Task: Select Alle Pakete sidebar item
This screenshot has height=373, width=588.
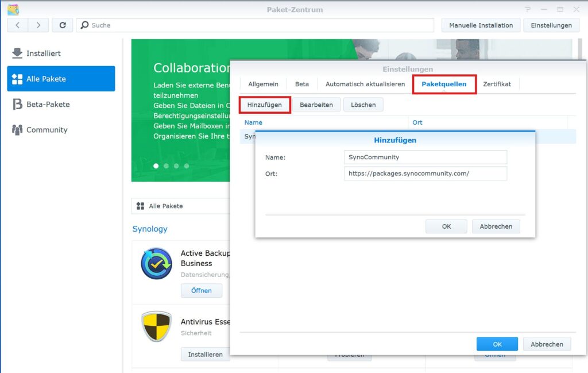Action: tap(61, 79)
